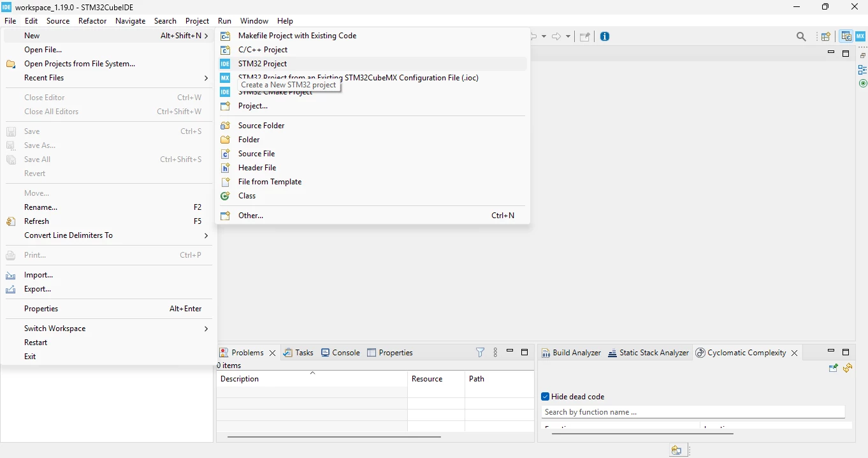
Task: Restart the IDE from File menu
Action: tap(108, 343)
